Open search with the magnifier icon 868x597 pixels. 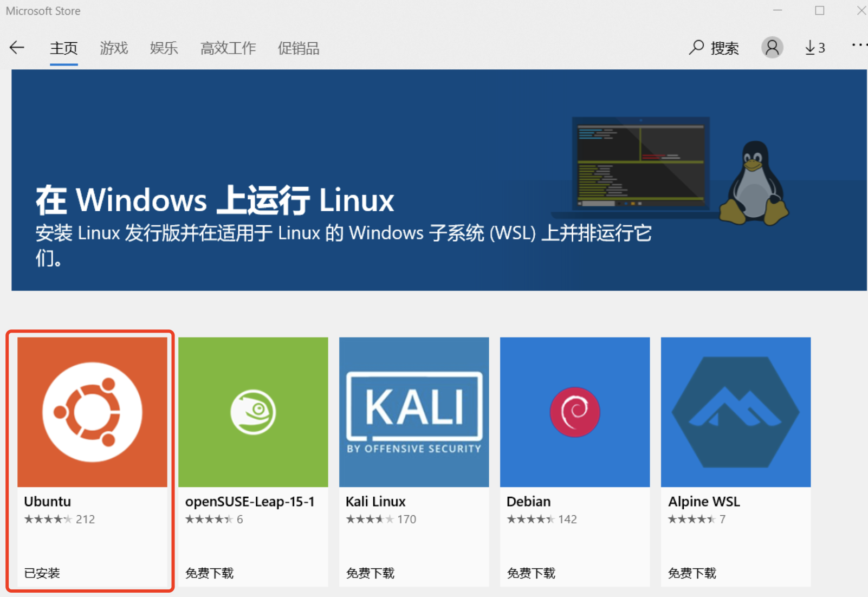pyautogui.click(x=696, y=48)
